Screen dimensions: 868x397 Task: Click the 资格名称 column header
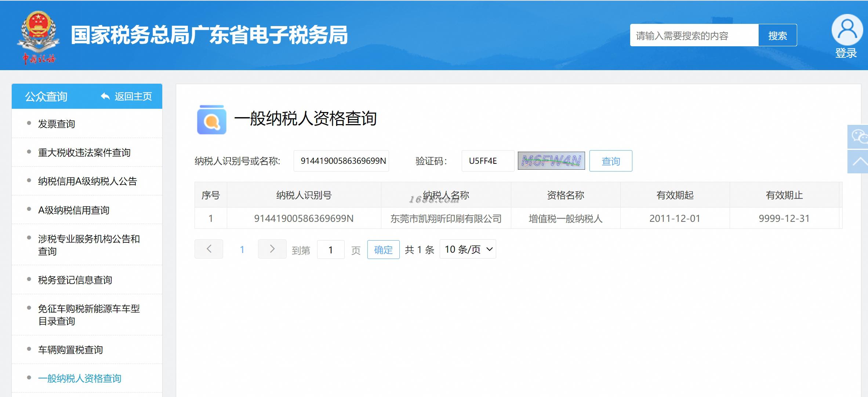[566, 195]
